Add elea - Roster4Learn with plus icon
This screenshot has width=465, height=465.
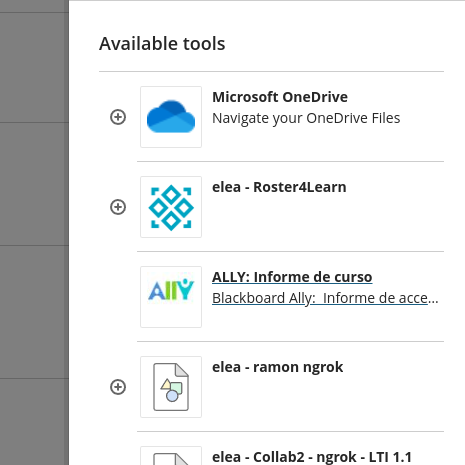click(x=118, y=207)
